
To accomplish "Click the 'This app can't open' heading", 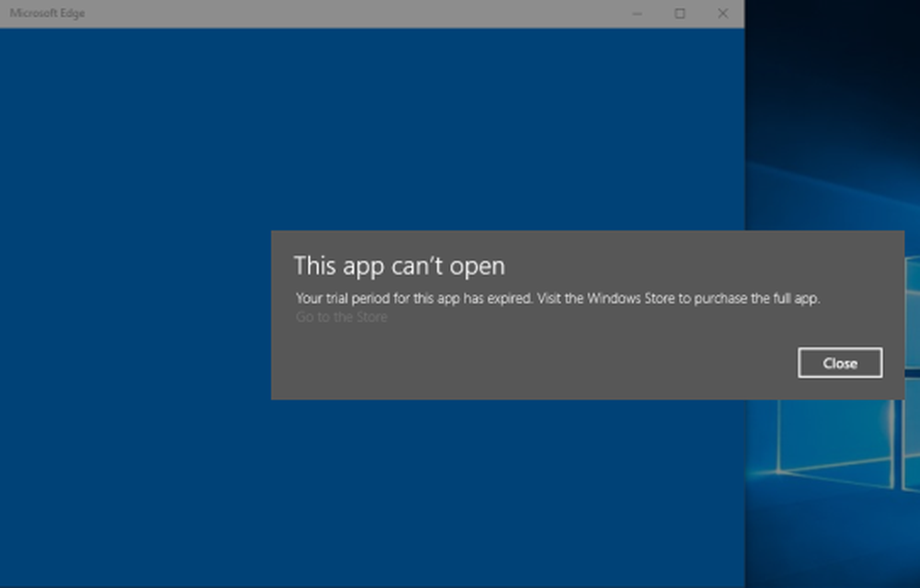I will [399, 266].
